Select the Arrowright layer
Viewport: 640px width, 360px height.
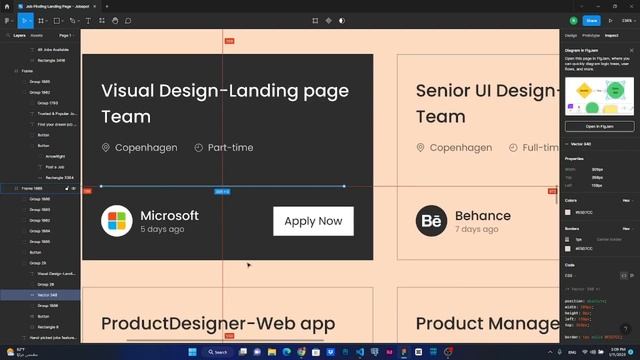[55, 156]
